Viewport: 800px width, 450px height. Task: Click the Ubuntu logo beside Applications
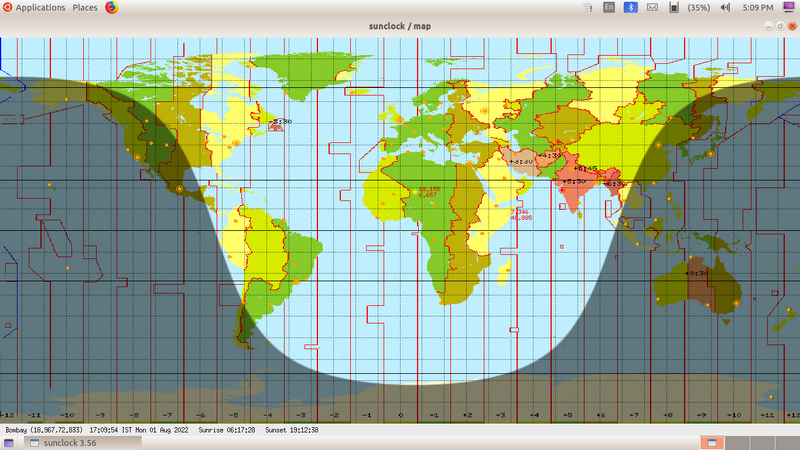point(7,7)
